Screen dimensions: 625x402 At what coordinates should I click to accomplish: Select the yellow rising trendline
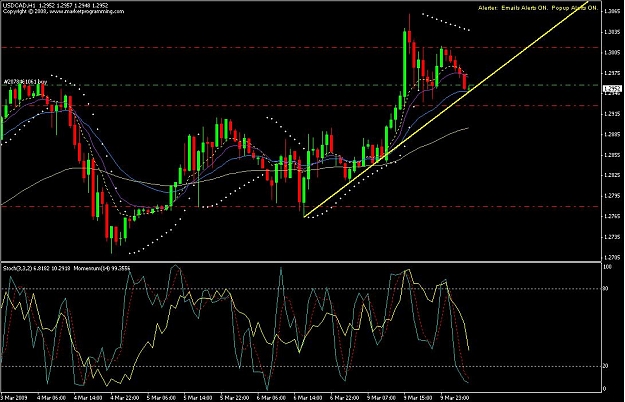point(446,110)
